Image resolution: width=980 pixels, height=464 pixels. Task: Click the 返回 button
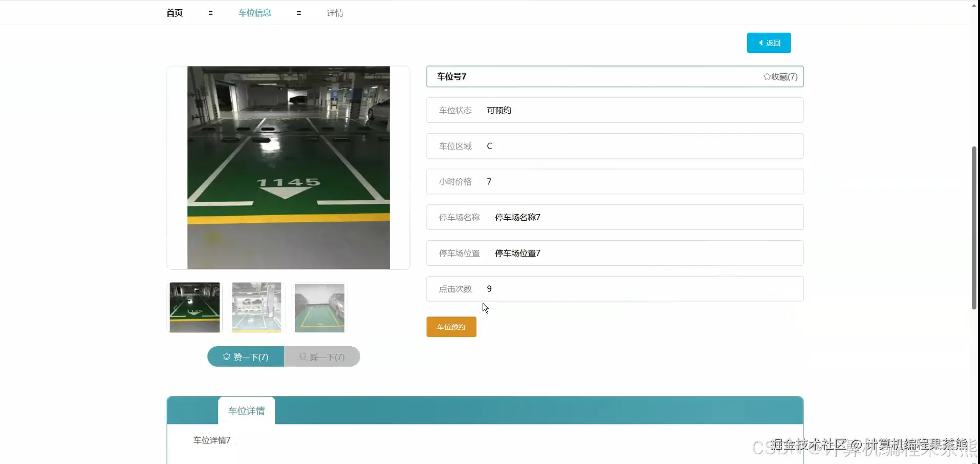(x=769, y=43)
